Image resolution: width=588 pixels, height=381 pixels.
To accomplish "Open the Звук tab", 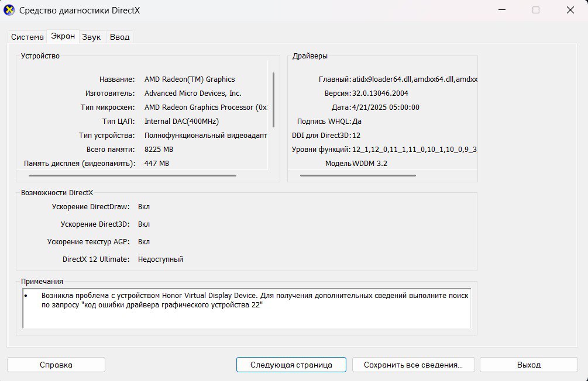I will tap(91, 37).
